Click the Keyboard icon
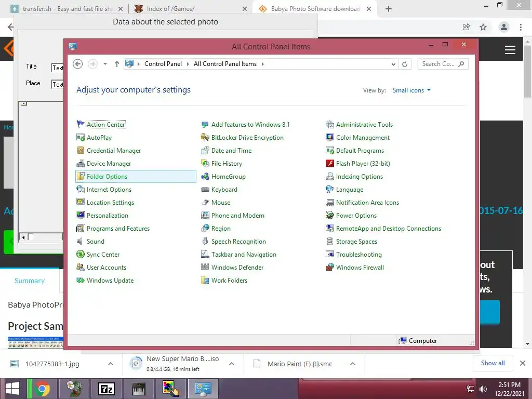This screenshot has width=532, height=399. [205, 189]
